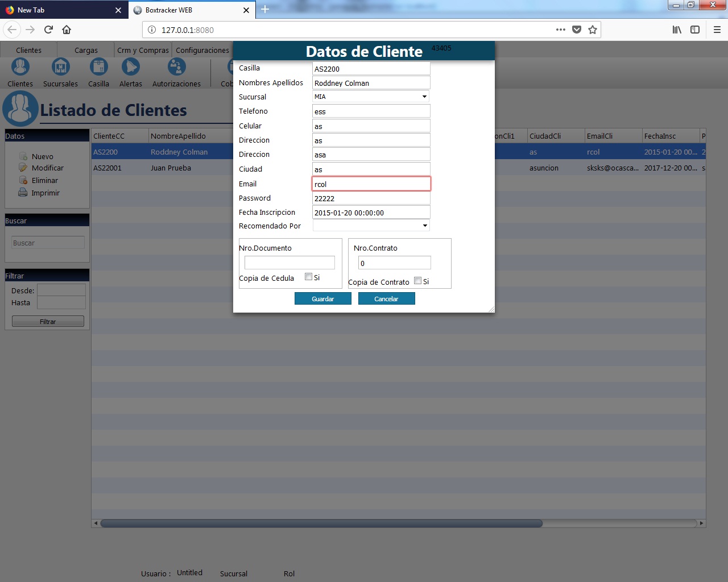This screenshot has height=582, width=728.
Task: Click the horizontal scrollbar under the table
Action: [x=321, y=523]
